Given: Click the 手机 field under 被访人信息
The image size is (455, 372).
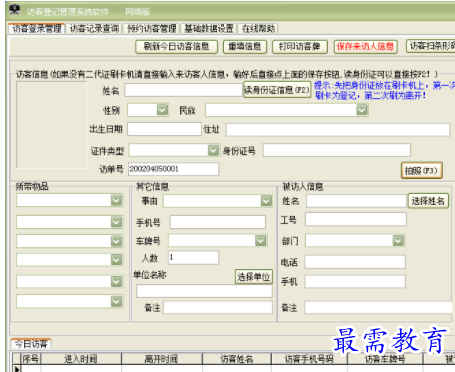Looking at the screenshot, I should (355, 282).
